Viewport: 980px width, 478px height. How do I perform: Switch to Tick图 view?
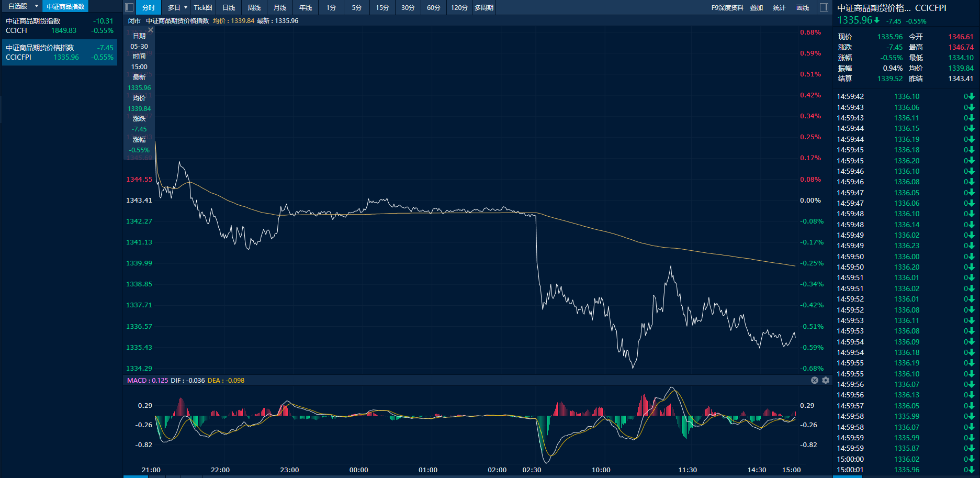203,7
